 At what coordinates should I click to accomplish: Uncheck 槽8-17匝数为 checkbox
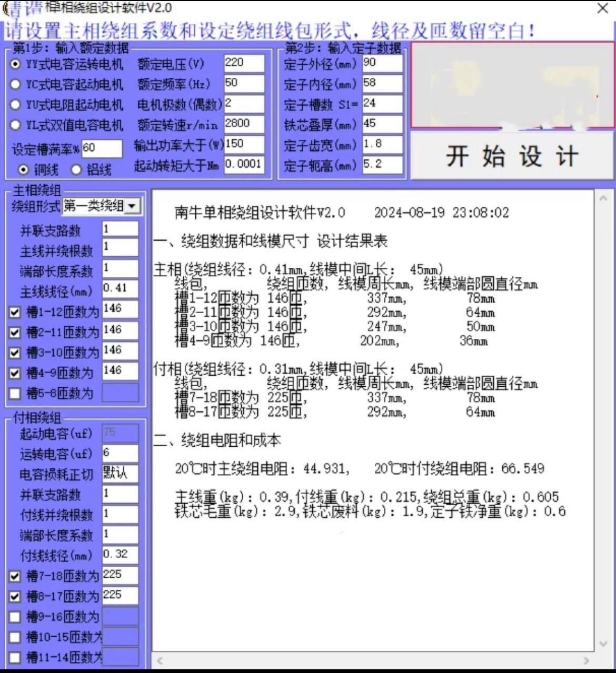[15, 597]
